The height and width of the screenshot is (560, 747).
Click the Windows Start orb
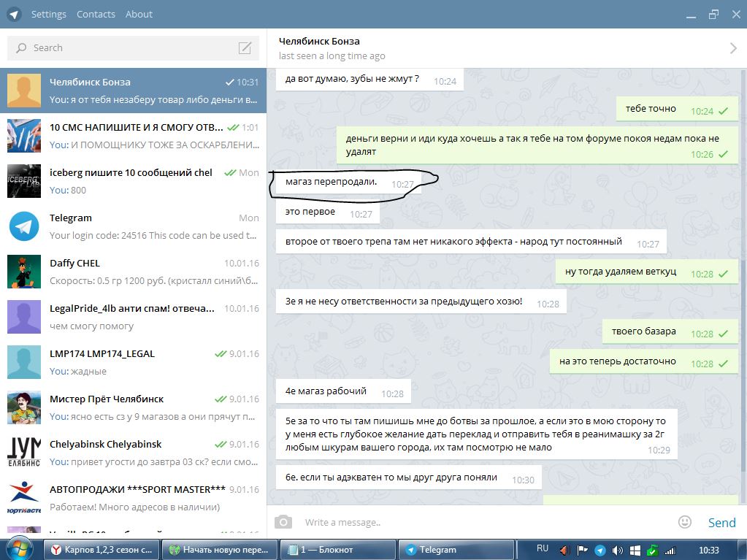[x=20, y=550]
